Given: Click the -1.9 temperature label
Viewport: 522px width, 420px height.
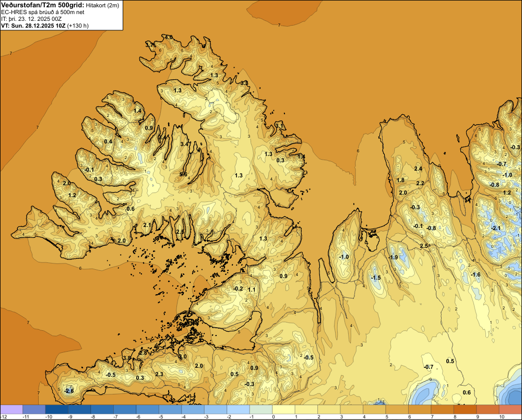Looking at the screenshot, I should [x=393, y=257].
